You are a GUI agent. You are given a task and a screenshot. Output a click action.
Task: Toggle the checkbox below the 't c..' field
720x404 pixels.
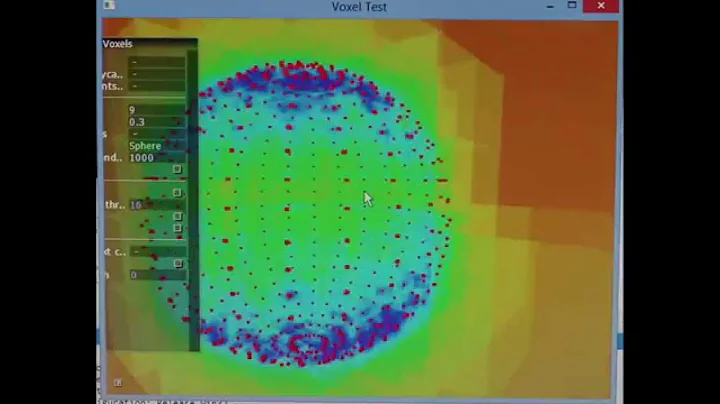[x=178, y=264]
